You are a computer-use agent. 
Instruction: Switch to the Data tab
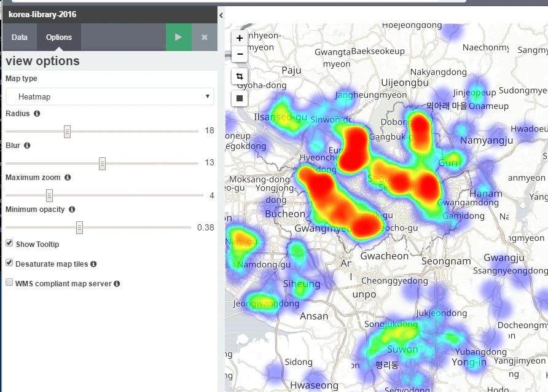point(20,37)
